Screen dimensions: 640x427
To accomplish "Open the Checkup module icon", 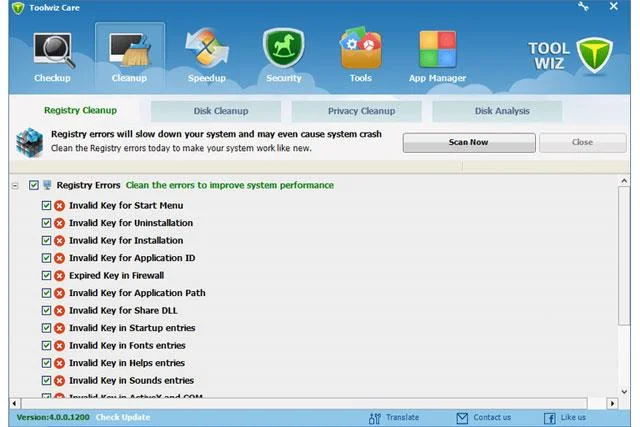I will 54,51.
